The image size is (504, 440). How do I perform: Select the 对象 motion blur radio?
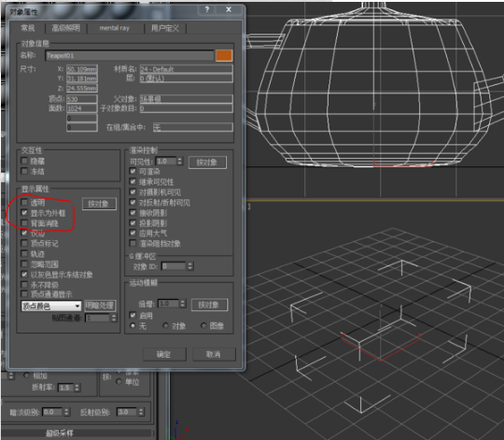click(x=165, y=326)
